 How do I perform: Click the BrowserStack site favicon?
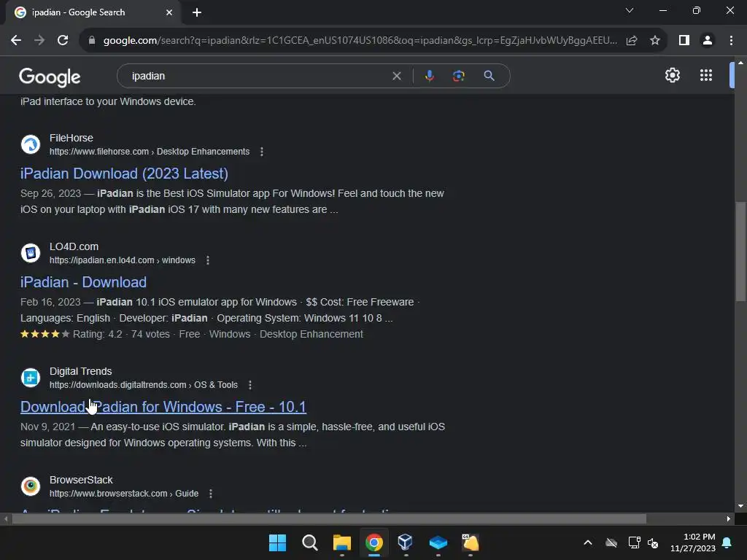[31, 486]
